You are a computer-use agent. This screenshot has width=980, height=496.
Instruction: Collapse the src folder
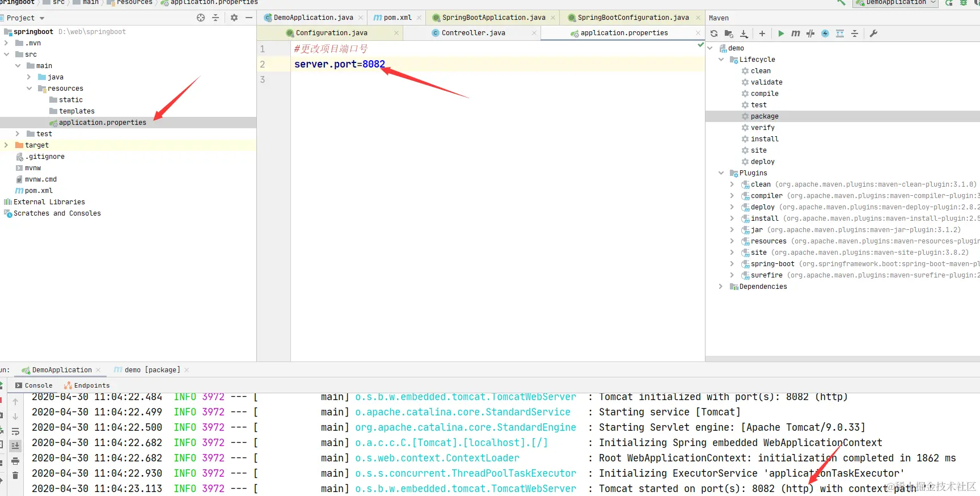point(6,54)
